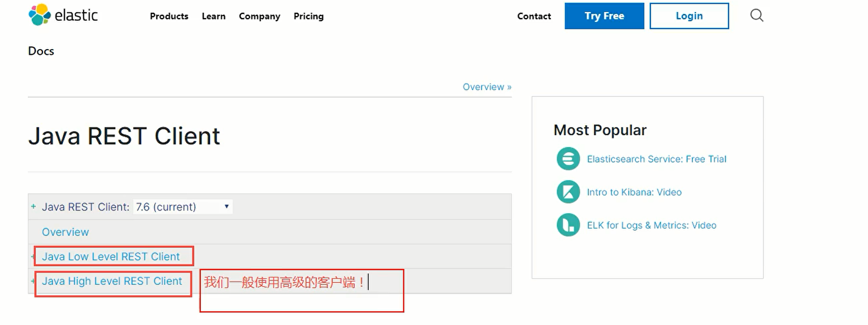Open the Contact link
Viewport: 868px width, 325px height.
[x=534, y=16]
